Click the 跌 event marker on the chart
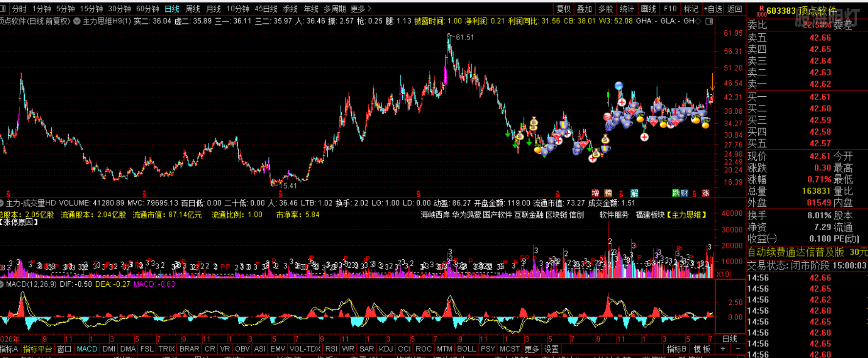This screenshot has width=868, height=358. tap(676, 193)
